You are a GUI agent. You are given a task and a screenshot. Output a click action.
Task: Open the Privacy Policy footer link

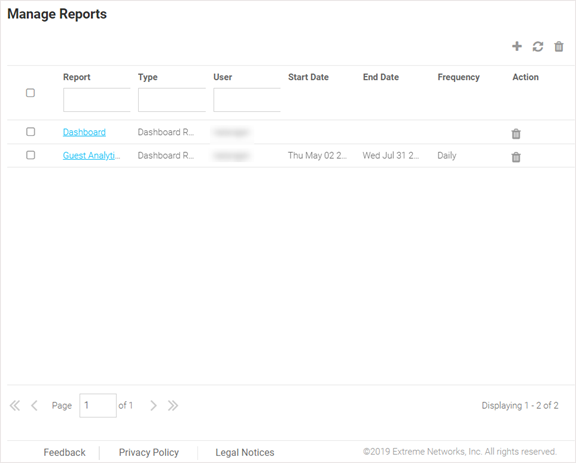[x=149, y=453]
